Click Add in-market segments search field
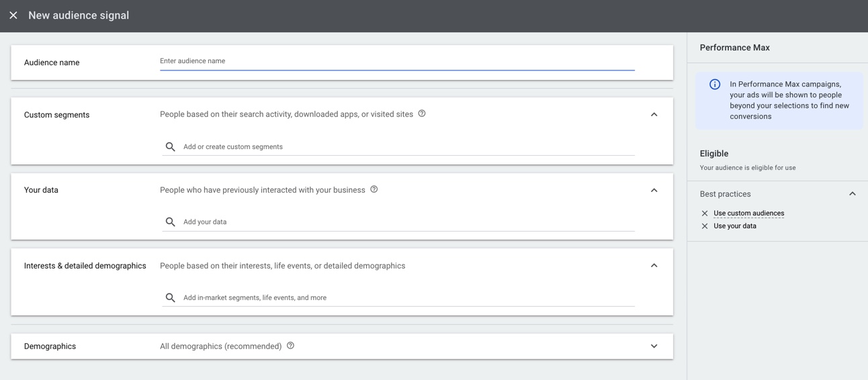This screenshot has width=868, height=380. 403,298
